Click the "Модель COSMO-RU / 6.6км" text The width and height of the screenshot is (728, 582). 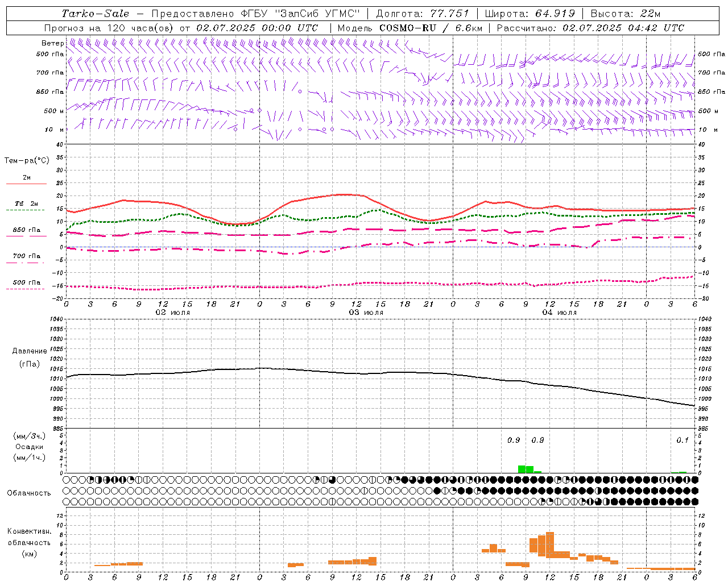point(409,28)
